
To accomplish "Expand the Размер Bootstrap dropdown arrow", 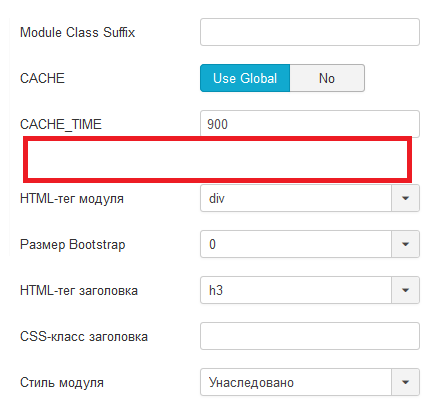I will click(x=405, y=244).
